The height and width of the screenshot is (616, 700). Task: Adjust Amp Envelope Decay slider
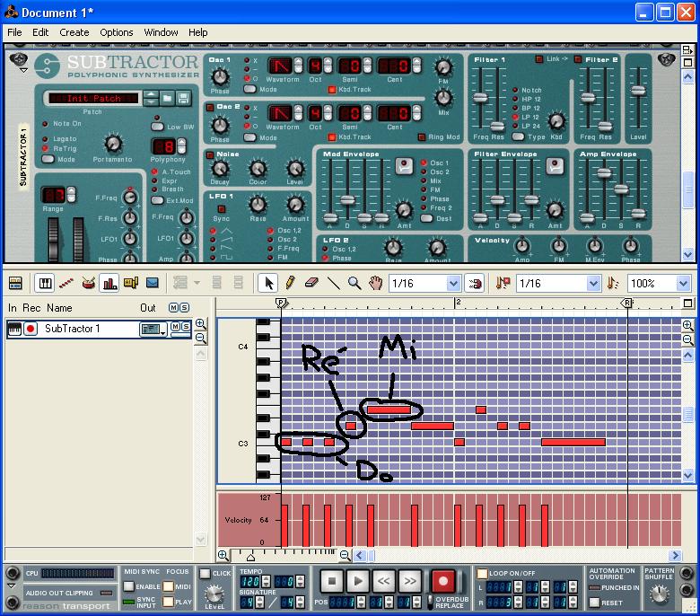pyautogui.click(x=604, y=172)
